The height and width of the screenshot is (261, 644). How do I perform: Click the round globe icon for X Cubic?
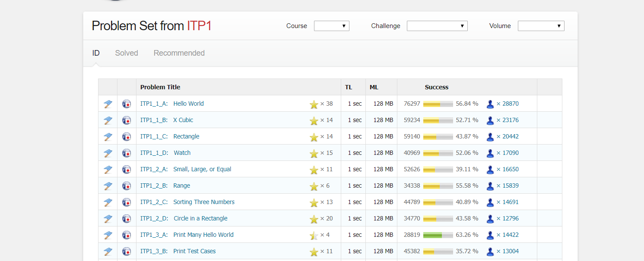point(127,120)
